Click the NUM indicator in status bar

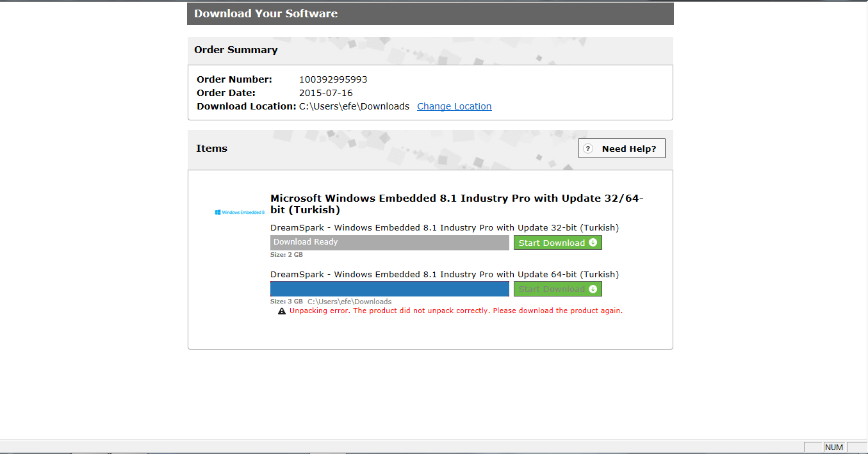coord(834,447)
